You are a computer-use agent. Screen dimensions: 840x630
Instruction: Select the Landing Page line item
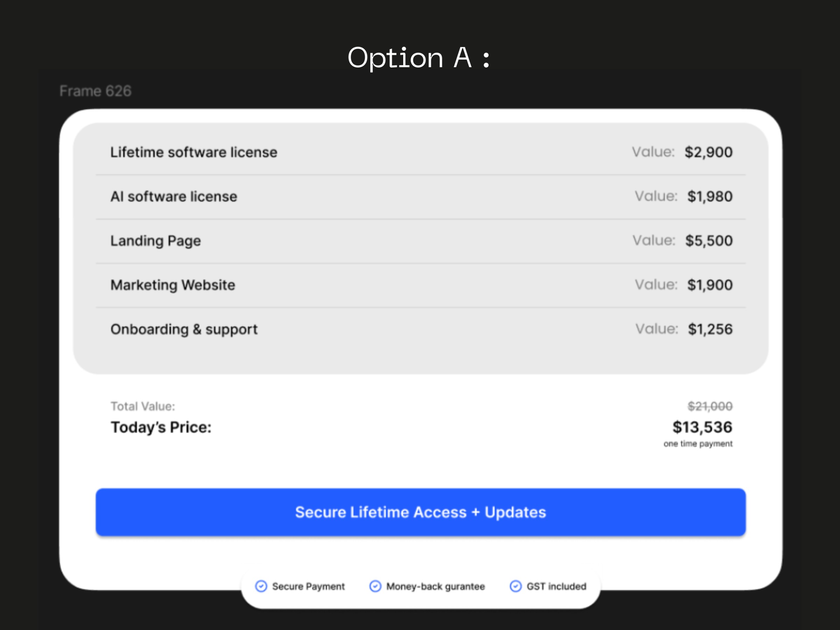(x=155, y=241)
